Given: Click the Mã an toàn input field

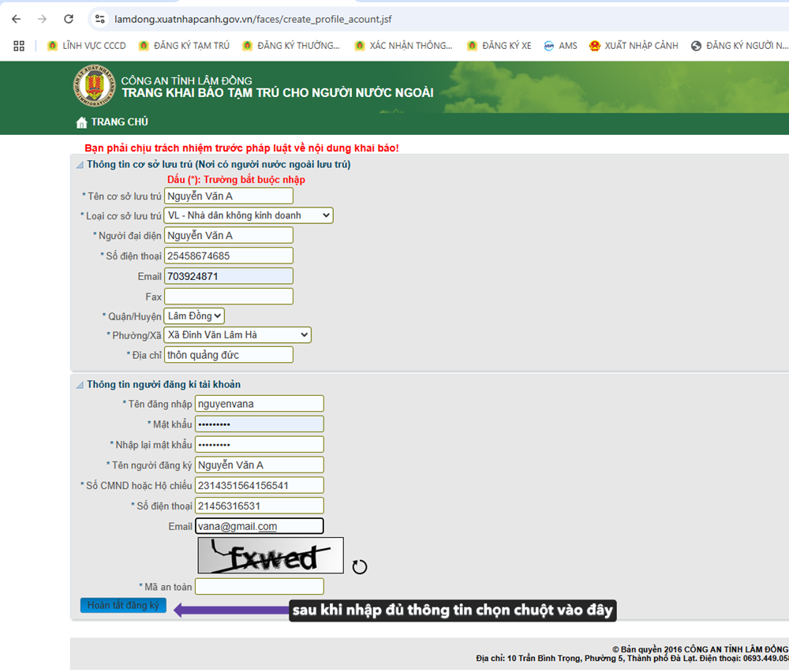Looking at the screenshot, I should [x=259, y=587].
